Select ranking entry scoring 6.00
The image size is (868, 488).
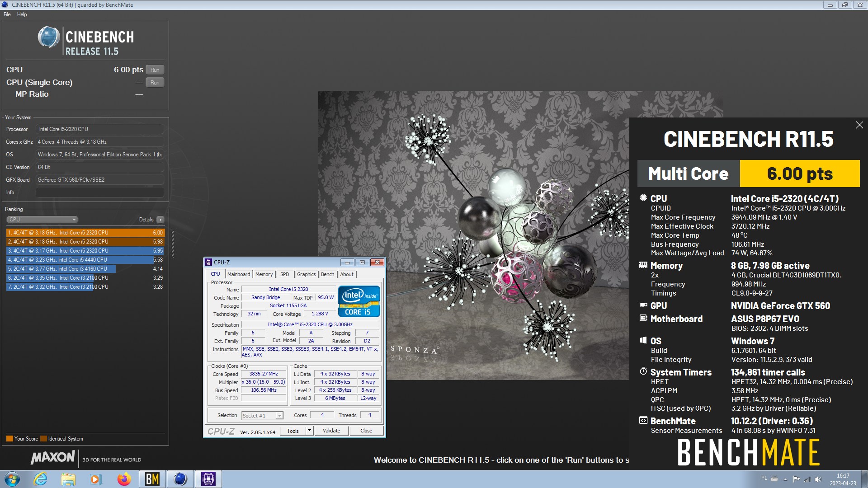click(85, 233)
